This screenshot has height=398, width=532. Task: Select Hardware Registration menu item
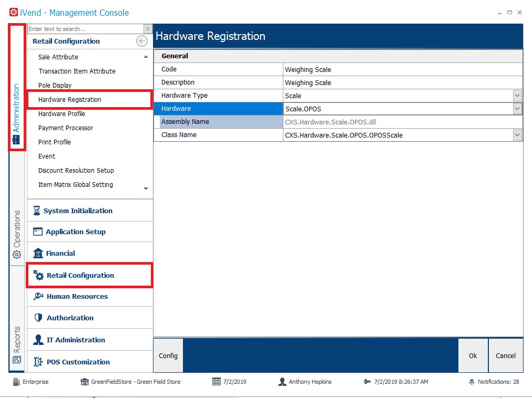69,100
